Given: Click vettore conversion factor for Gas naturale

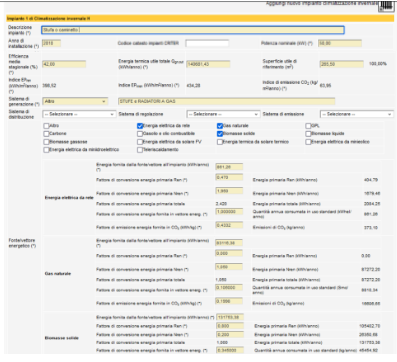Looking at the screenshot, I should [x=229, y=288].
